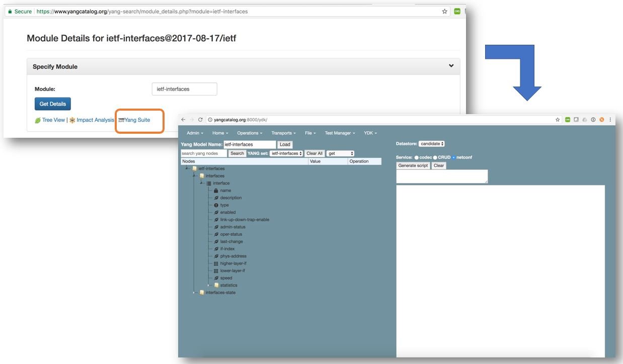623x364 pixels.
Task: Open the Yang Suite link
Action: 137,120
